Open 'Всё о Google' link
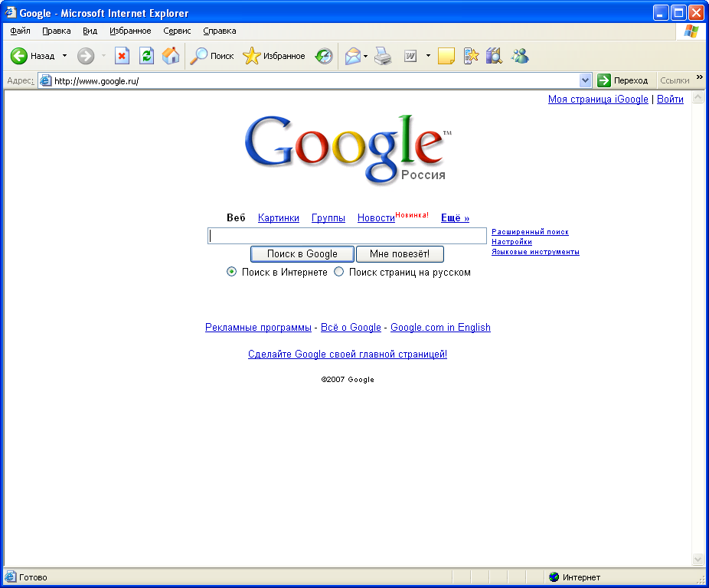 click(x=351, y=327)
